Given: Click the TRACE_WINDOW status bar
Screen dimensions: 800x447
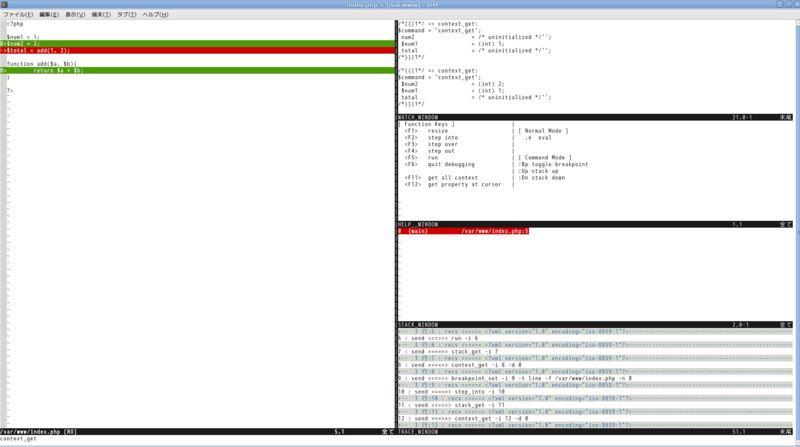Looking at the screenshot, I should (x=595, y=432).
